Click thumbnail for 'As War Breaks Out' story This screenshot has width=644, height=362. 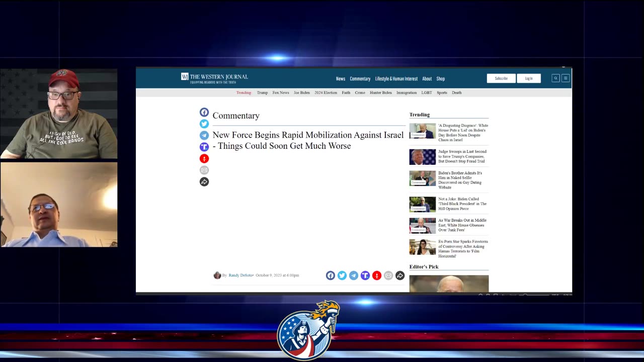pos(422,226)
